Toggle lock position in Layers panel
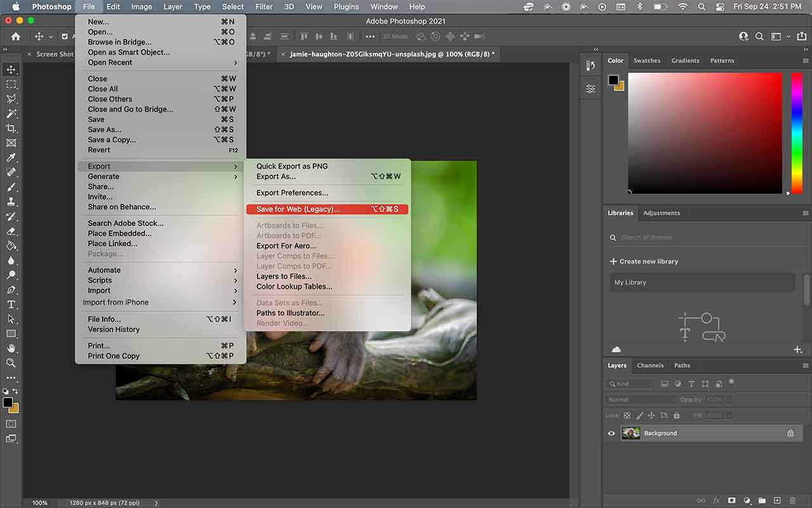812x508 pixels. point(652,415)
